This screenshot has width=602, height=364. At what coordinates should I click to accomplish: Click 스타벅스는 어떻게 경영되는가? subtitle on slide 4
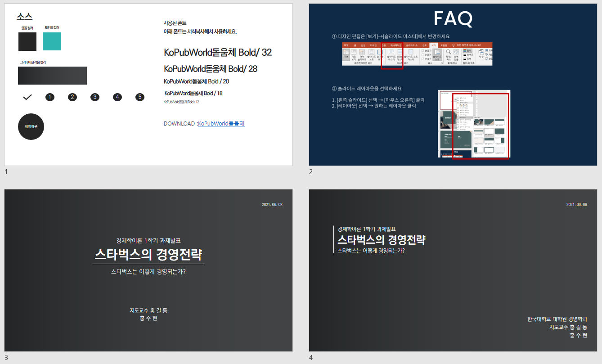click(371, 251)
